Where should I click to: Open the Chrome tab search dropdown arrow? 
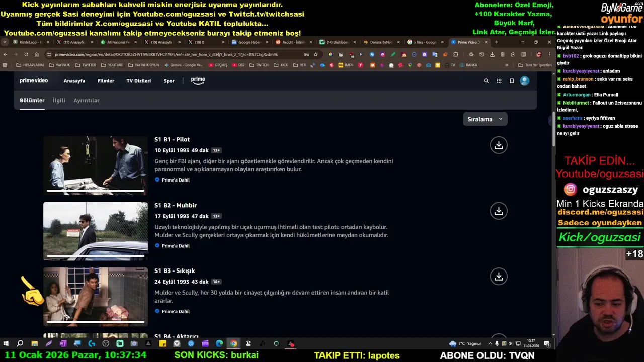pos(5,42)
